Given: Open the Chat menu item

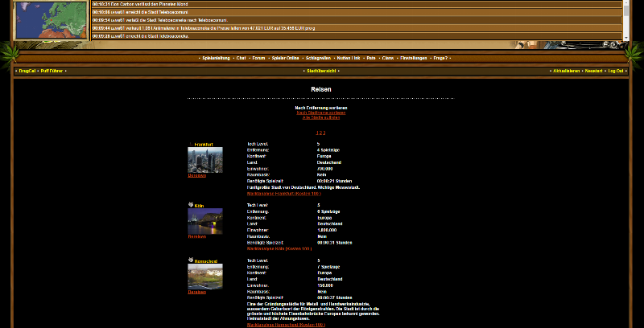Looking at the screenshot, I should [241, 58].
